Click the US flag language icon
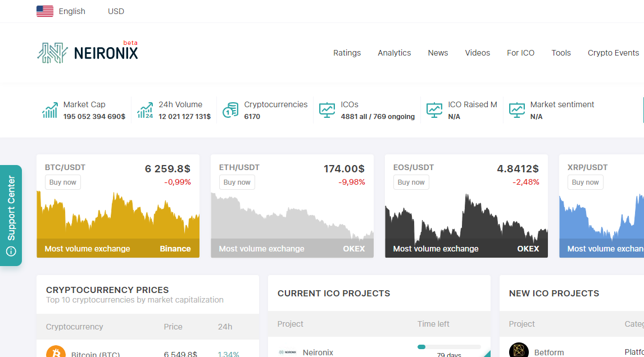The image size is (644, 357). pos(45,11)
